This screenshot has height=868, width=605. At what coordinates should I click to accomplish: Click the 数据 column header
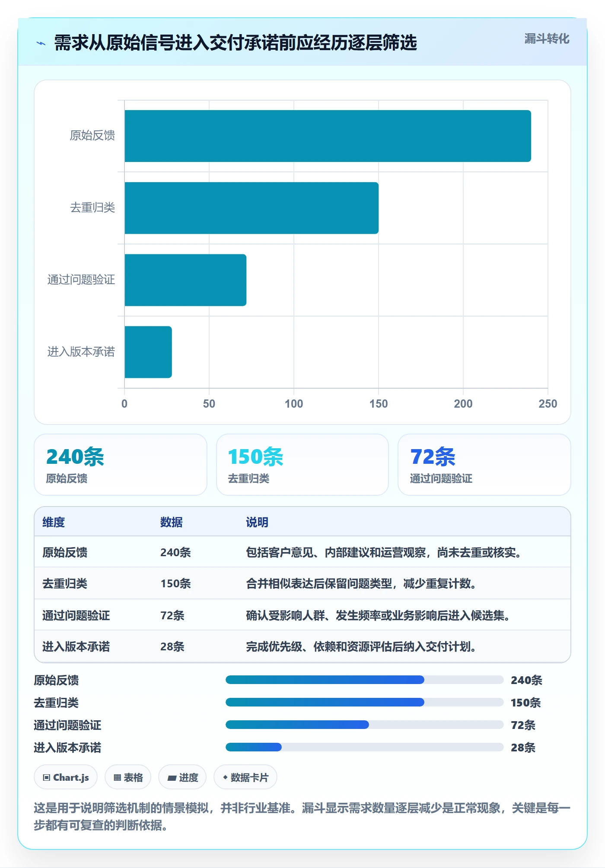click(x=171, y=522)
